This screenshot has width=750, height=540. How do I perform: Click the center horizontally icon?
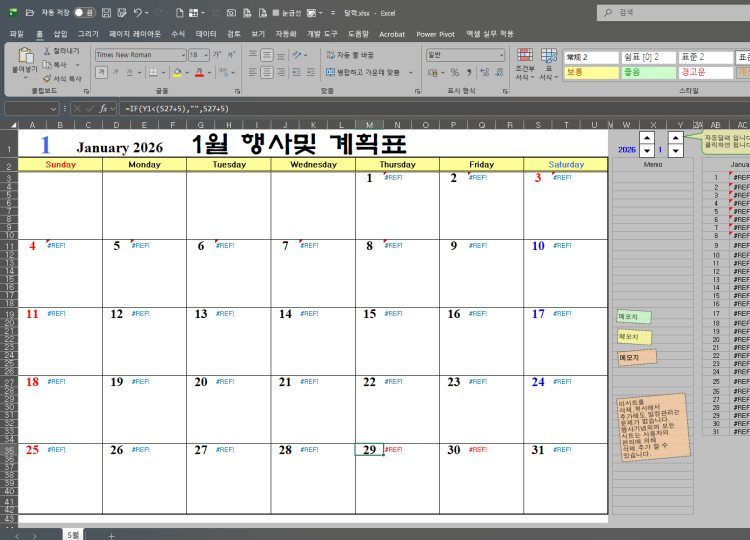pyautogui.click(x=267, y=73)
